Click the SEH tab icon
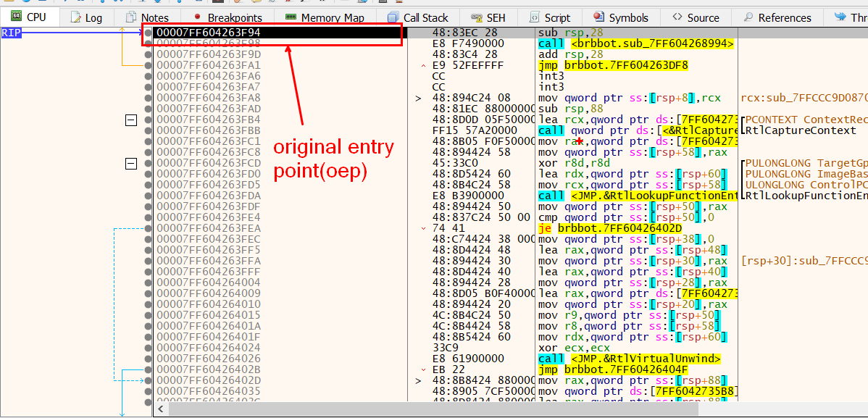868x418 pixels. tap(477, 17)
